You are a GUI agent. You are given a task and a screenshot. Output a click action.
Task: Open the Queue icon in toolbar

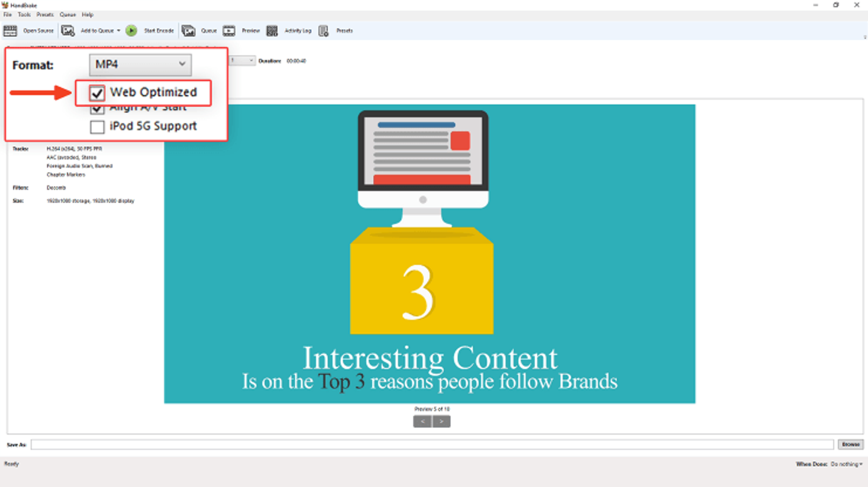click(x=188, y=31)
